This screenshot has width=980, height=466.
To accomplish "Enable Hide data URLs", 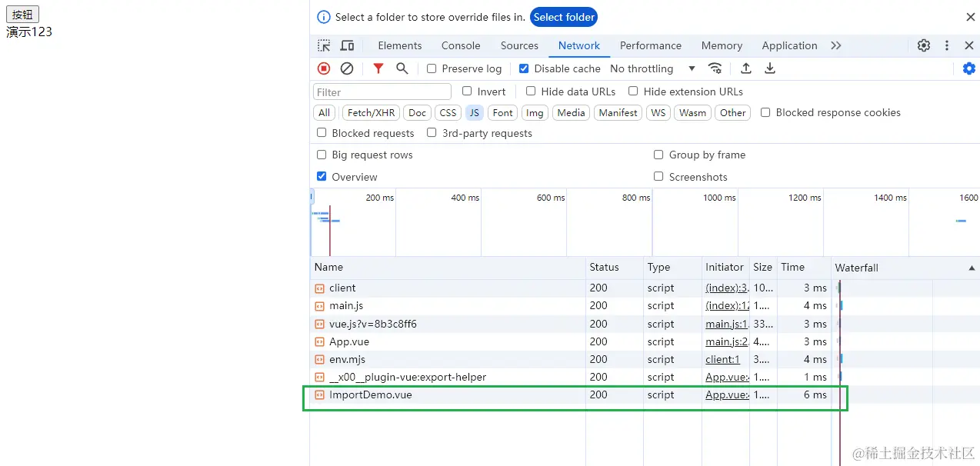I will click(531, 91).
